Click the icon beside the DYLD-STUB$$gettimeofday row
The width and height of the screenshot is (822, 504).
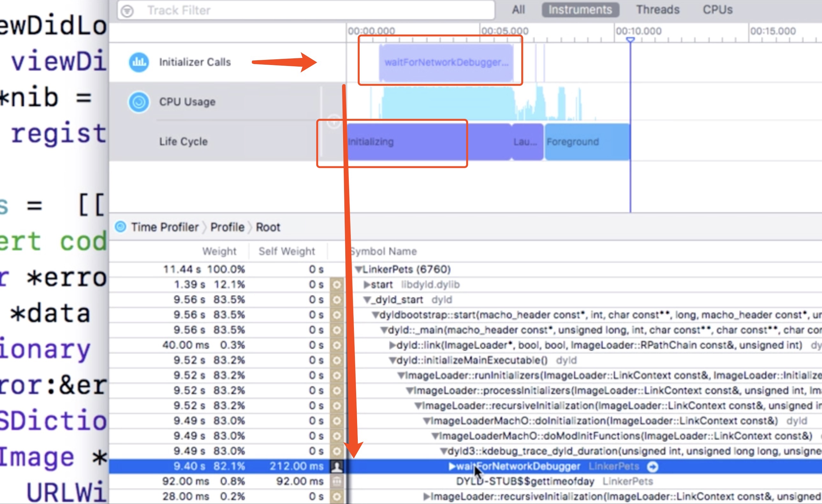tap(337, 481)
